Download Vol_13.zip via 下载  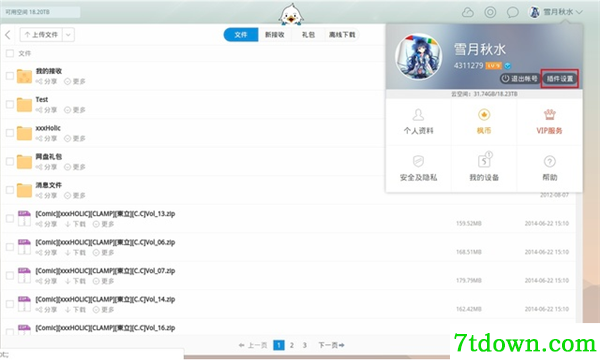tap(75, 224)
